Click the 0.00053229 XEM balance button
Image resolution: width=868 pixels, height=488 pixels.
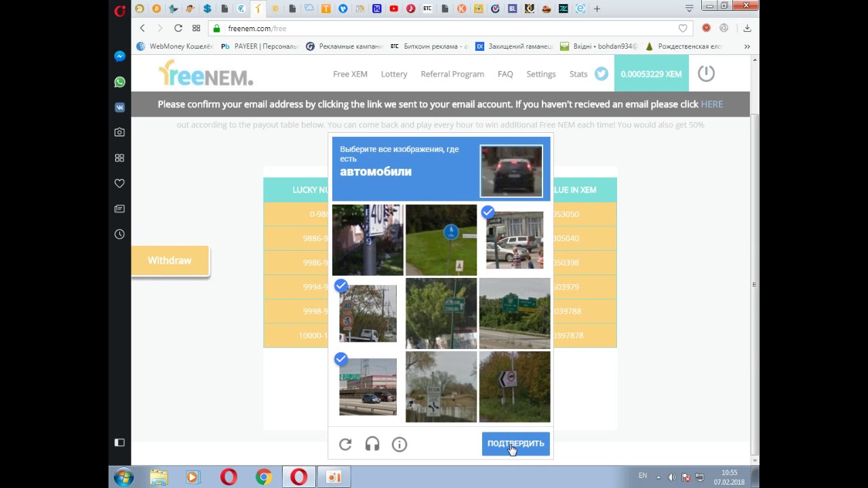(651, 74)
